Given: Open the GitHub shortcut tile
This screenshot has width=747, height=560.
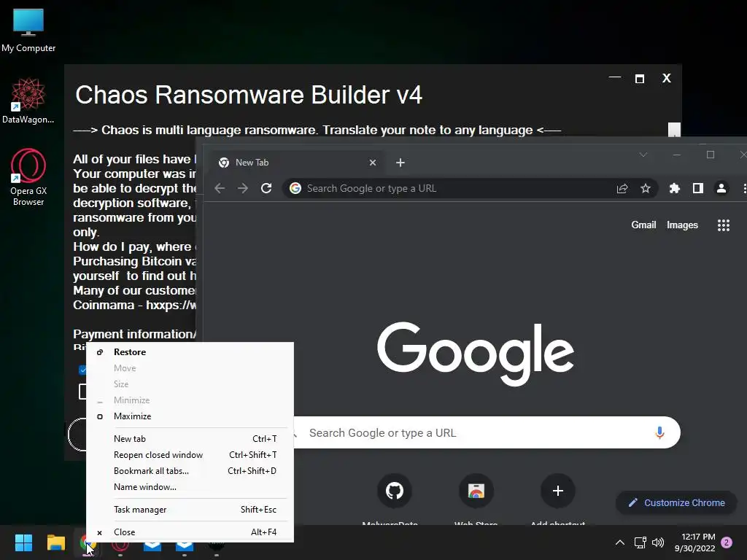Looking at the screenshot, I should (395, 491).
